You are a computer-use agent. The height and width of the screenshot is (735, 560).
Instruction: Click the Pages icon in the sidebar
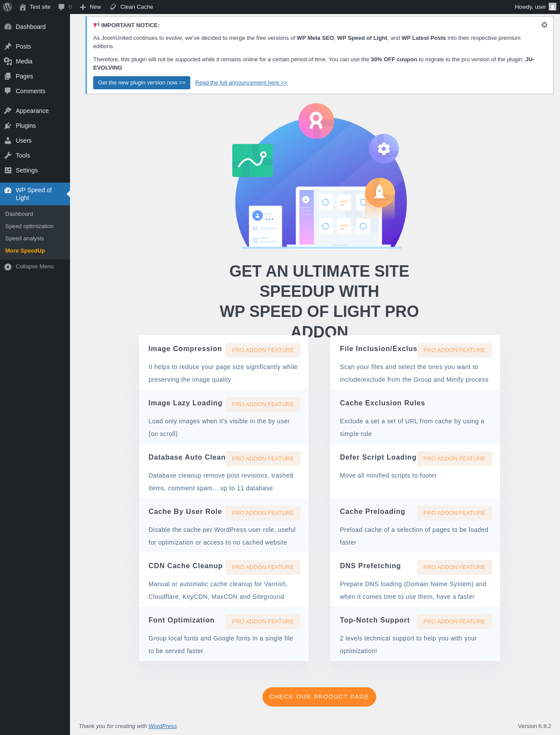(8, 76)
